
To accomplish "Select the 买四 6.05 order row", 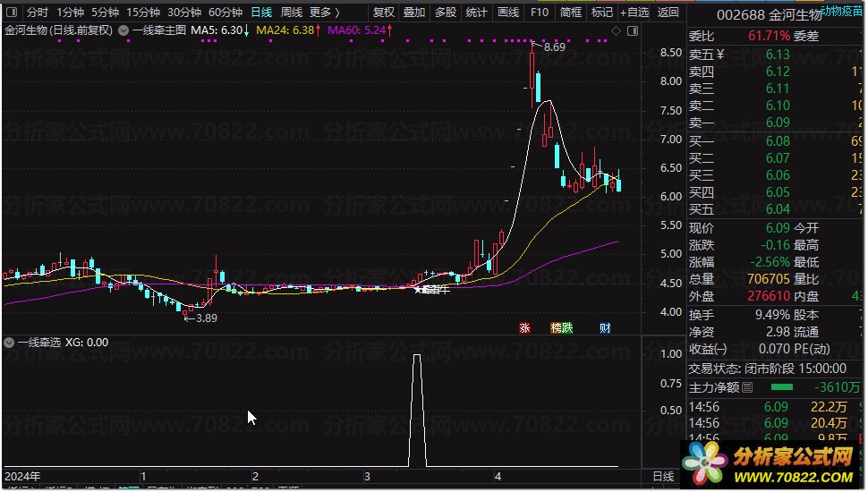I will (775, 192).
